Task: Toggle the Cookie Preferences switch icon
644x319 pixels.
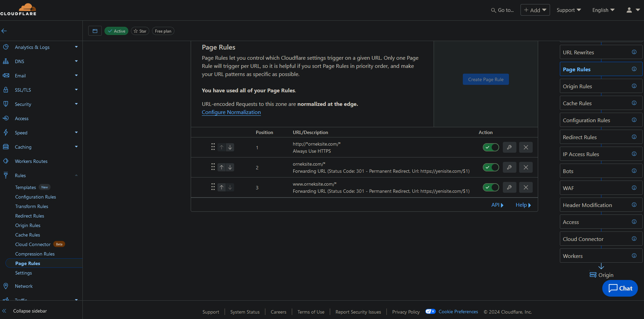Action: 430,312
